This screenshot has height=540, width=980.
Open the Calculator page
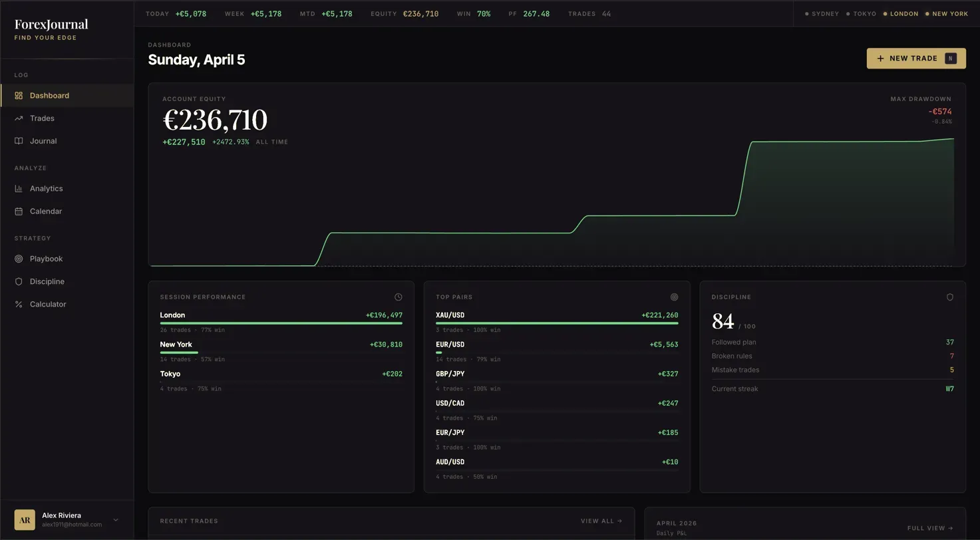(67, 305)
